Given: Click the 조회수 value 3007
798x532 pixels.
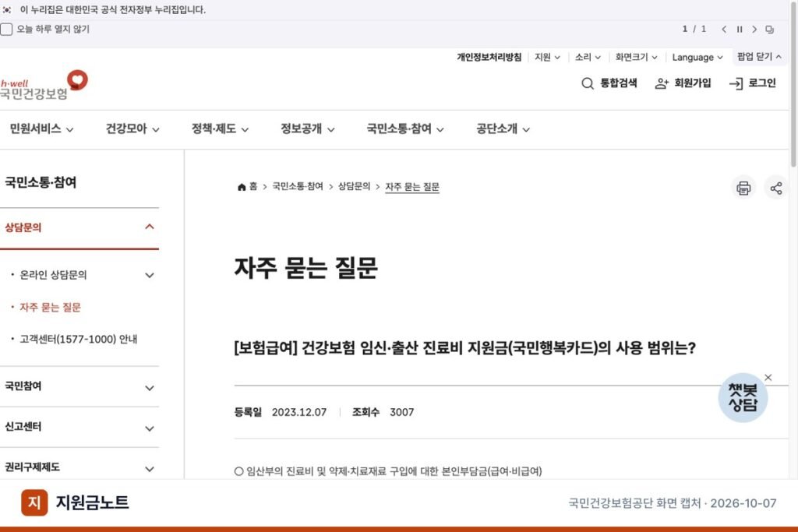Looking at the screenshot, I should 402,412.
